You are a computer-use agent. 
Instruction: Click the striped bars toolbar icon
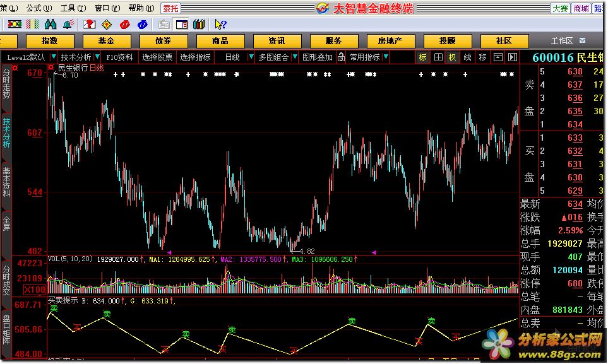[33, 25]
